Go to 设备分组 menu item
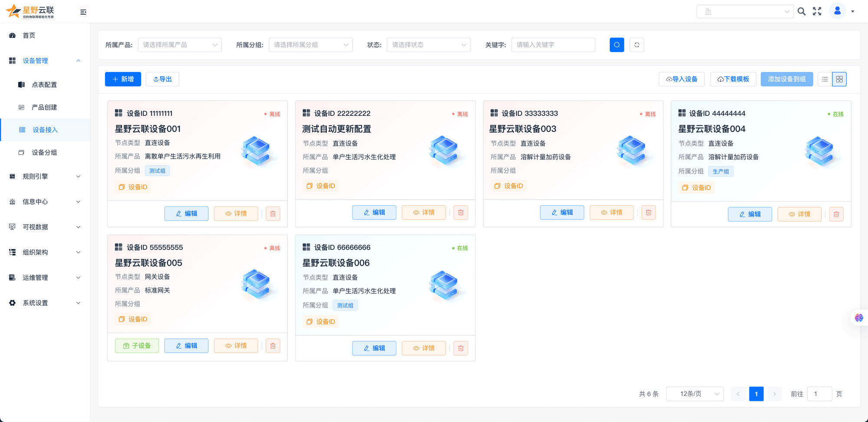The image size is (868, 422). (x=44, y=152)
